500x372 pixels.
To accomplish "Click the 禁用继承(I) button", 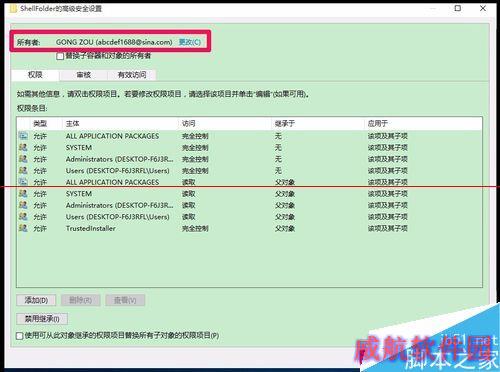I will (42, 319).
